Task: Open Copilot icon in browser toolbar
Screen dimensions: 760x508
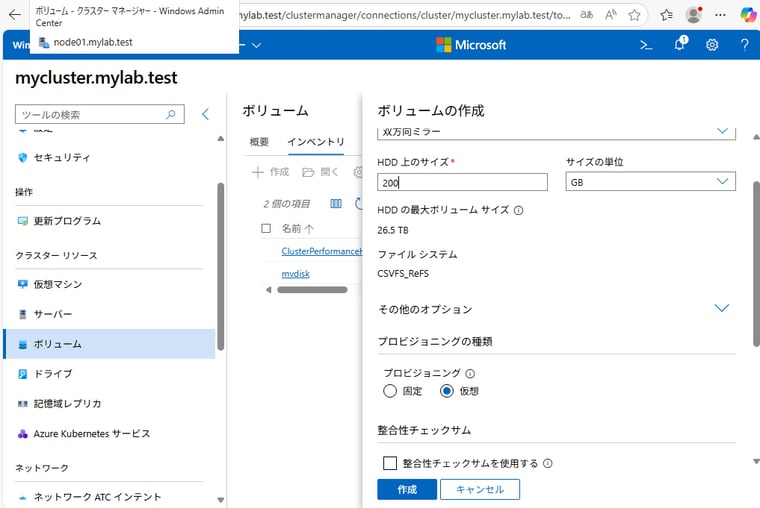Action: tap(748, 15)
